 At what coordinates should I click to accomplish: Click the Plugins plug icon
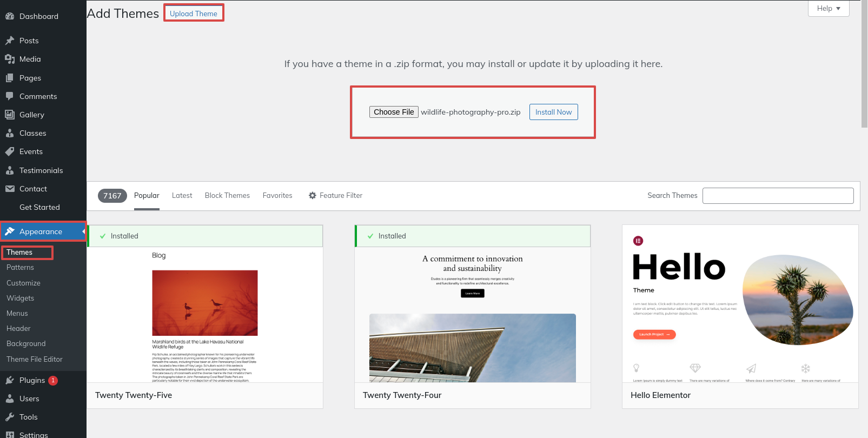[x=10, y=380]
